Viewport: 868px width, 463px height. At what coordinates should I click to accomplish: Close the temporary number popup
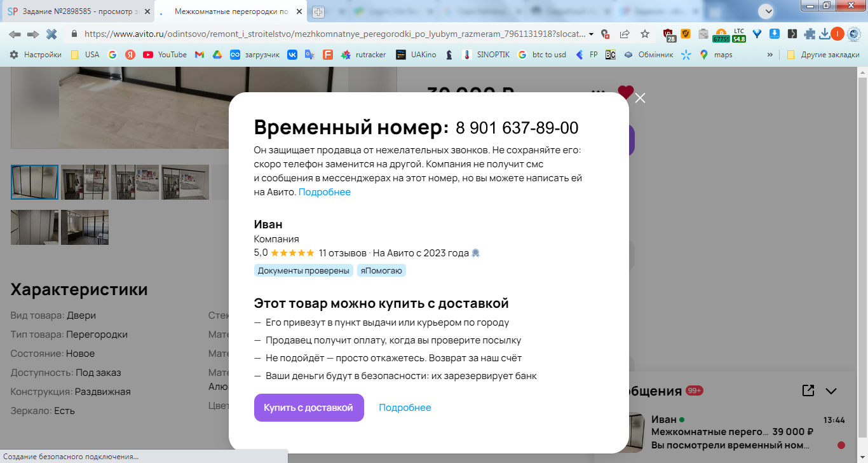(640, 98)
